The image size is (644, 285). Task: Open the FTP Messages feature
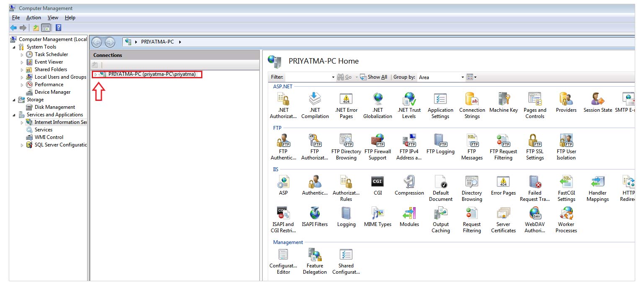coord(472,147)
